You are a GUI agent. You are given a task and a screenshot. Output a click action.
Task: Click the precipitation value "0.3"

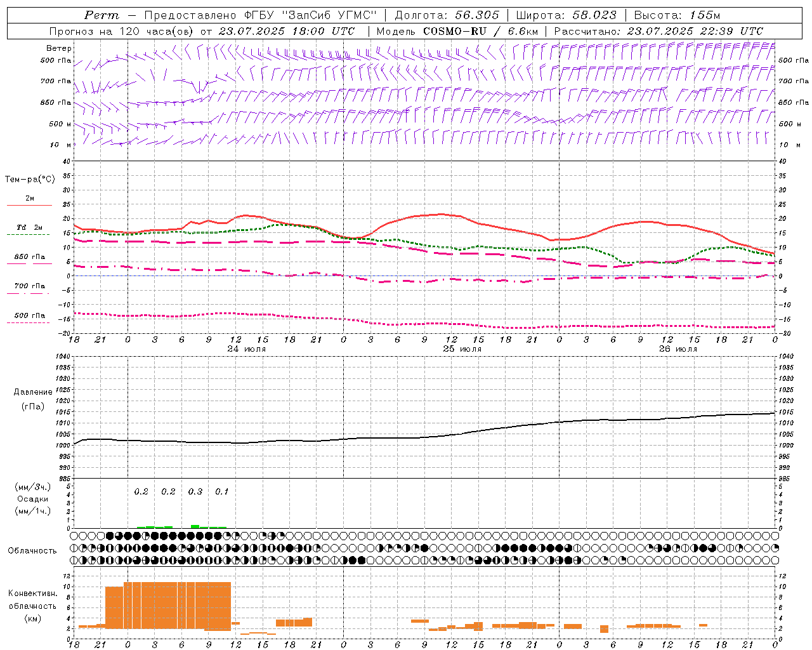(195, 491)
